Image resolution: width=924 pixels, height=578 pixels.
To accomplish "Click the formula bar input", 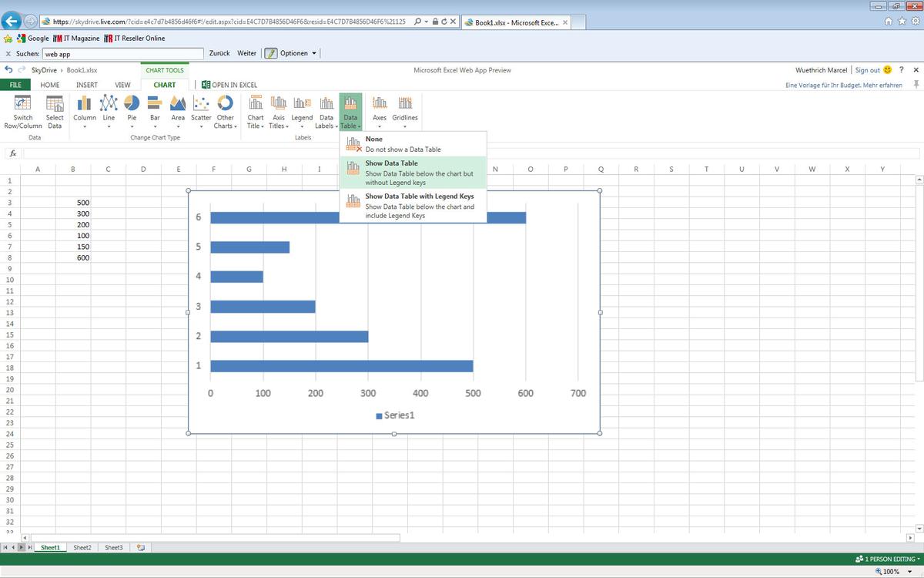I will tap(472, 153).
